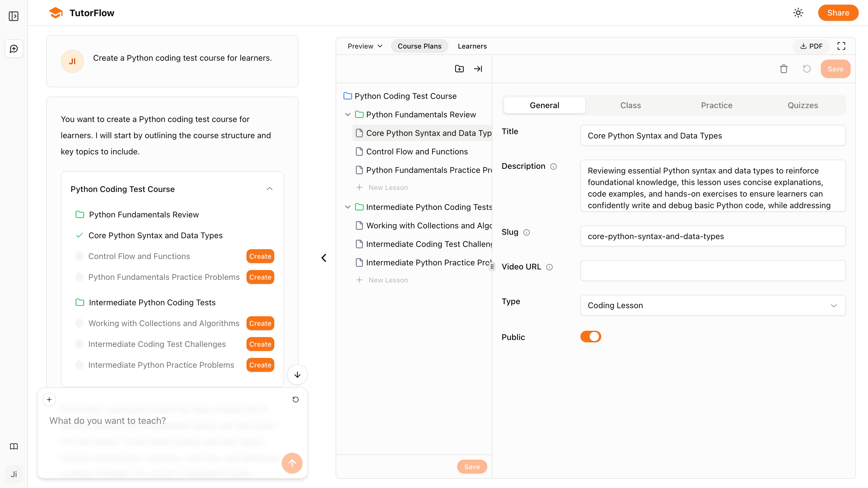Click plus icon beside first New Lesson

tap(359, 188)
